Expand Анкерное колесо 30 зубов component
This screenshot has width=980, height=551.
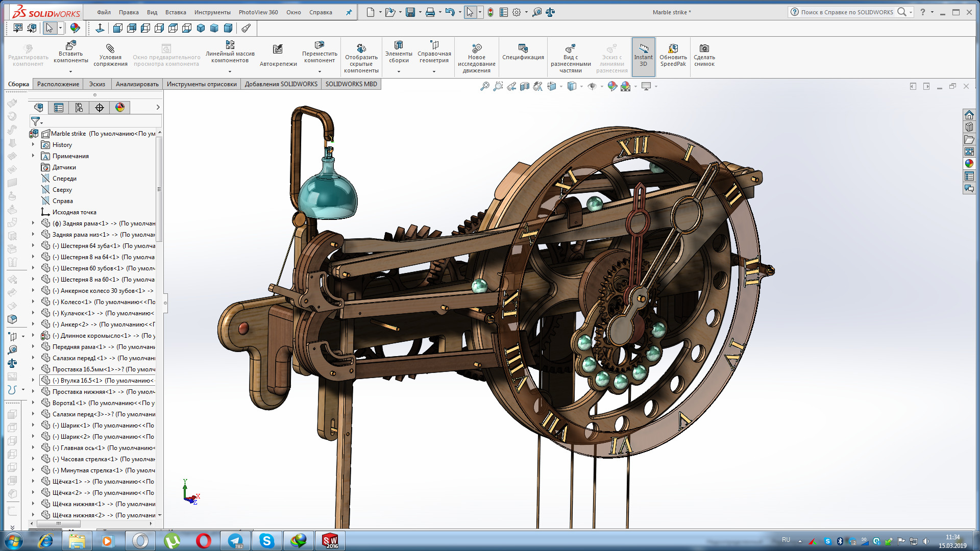tap(34, 291)
